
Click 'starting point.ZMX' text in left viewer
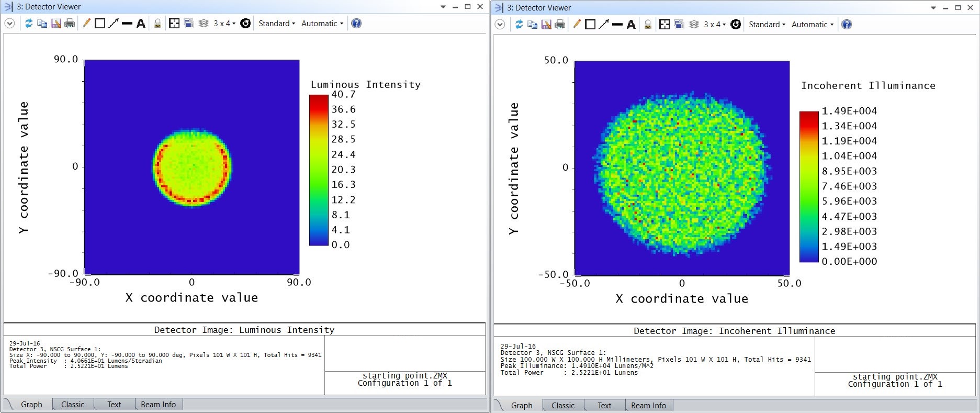click(x=405, y=376)
